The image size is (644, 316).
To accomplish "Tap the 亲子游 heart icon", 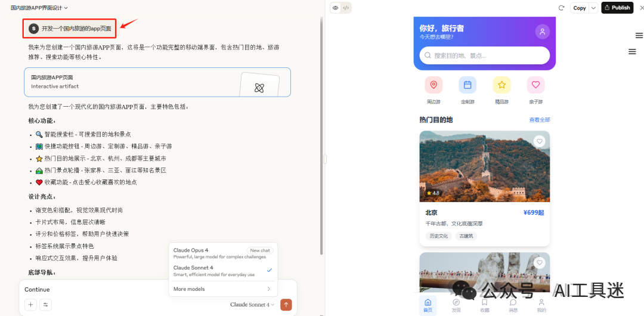I will pyautogui.click(x=535, y=85).
